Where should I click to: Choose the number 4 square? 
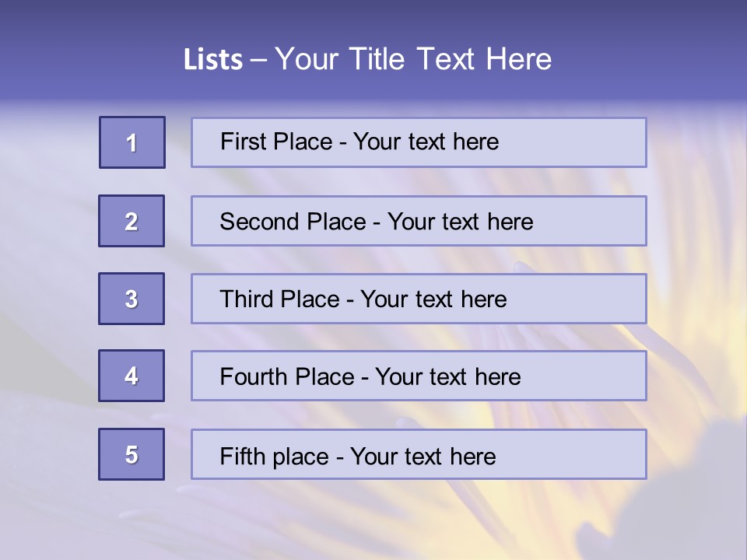coord(132,376)
